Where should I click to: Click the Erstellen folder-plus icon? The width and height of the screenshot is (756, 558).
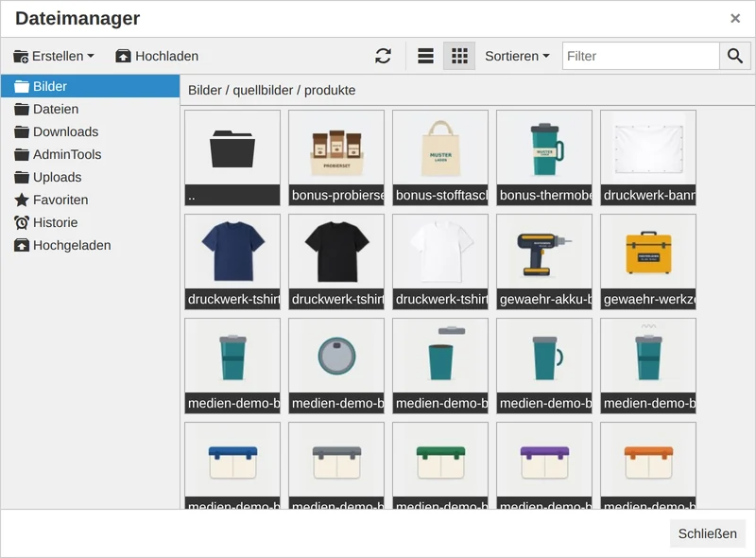tap(21, 57)
